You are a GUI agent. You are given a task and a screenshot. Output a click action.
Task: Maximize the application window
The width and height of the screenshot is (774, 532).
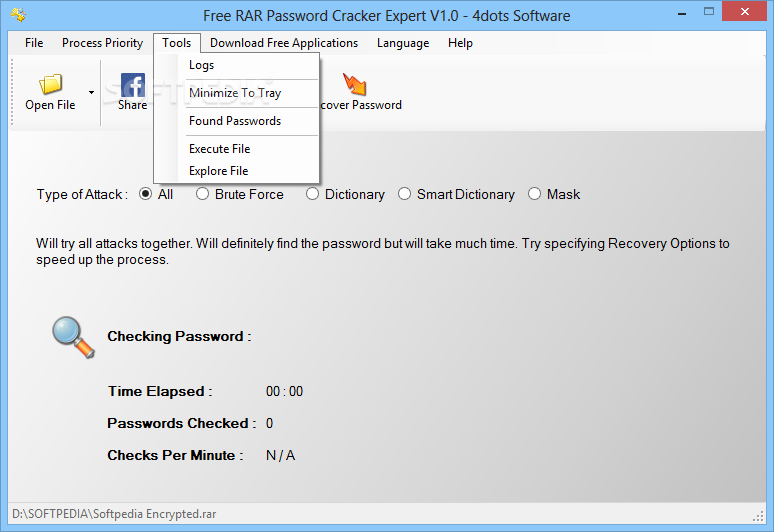(709, 12)
